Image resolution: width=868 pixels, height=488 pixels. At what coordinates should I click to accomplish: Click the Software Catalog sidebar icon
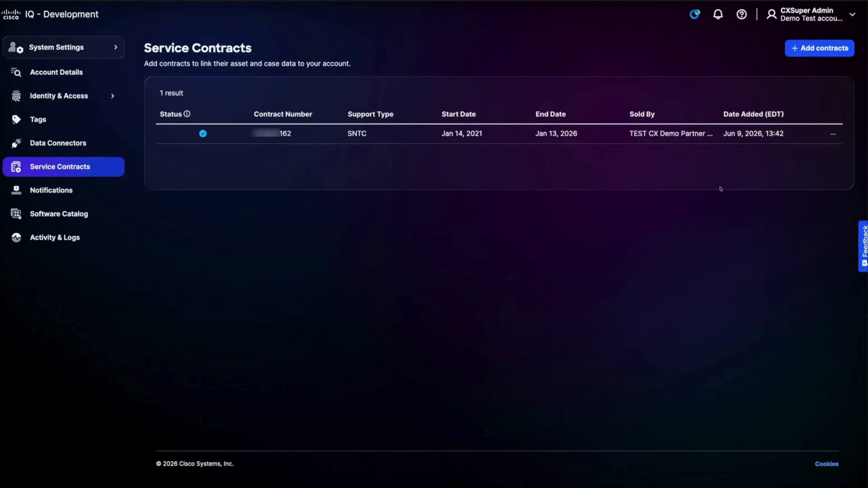pos(16,214)
